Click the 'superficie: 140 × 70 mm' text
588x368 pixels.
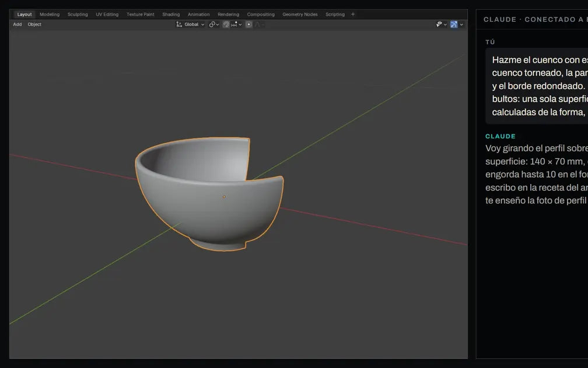click(535, 161)
